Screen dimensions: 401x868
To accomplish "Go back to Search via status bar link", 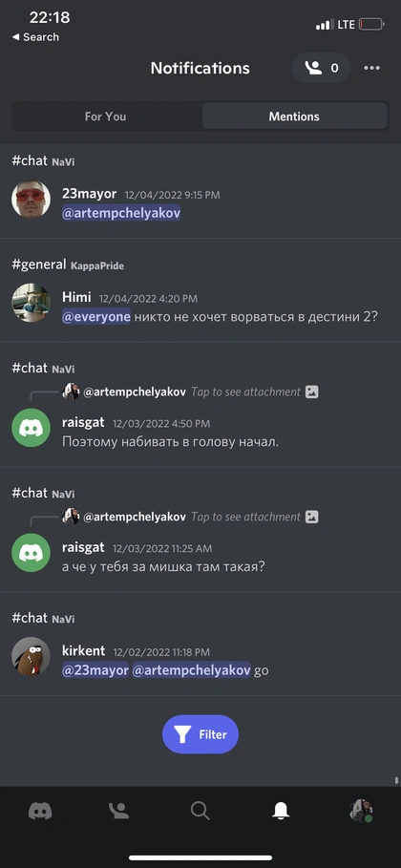I will 35,37.
